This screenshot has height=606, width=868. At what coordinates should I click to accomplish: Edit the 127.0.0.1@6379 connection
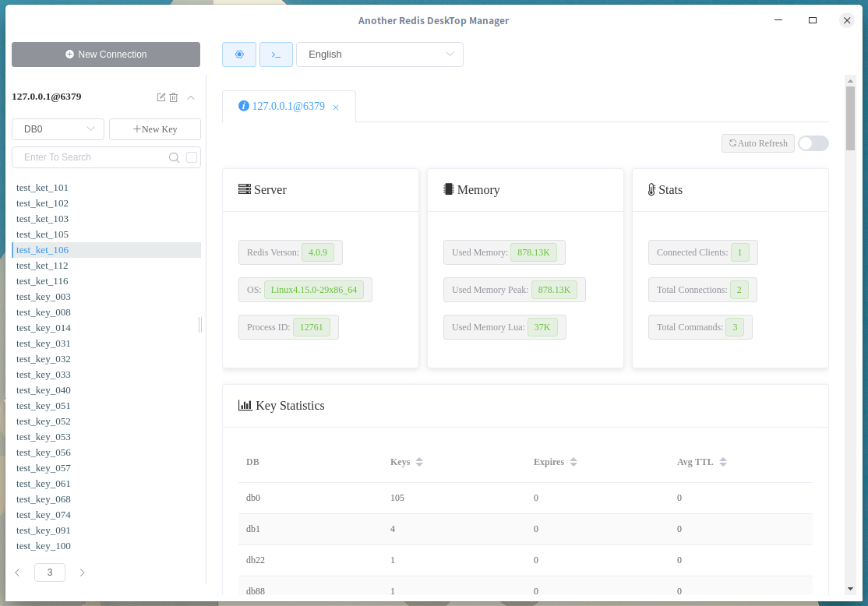coord(161,97)
